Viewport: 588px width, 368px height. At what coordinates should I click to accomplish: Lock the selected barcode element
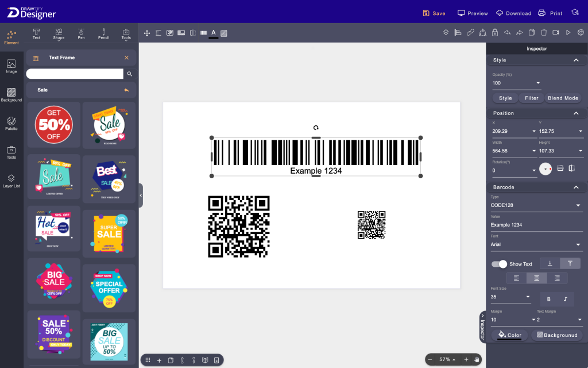[x=494, y=32]
